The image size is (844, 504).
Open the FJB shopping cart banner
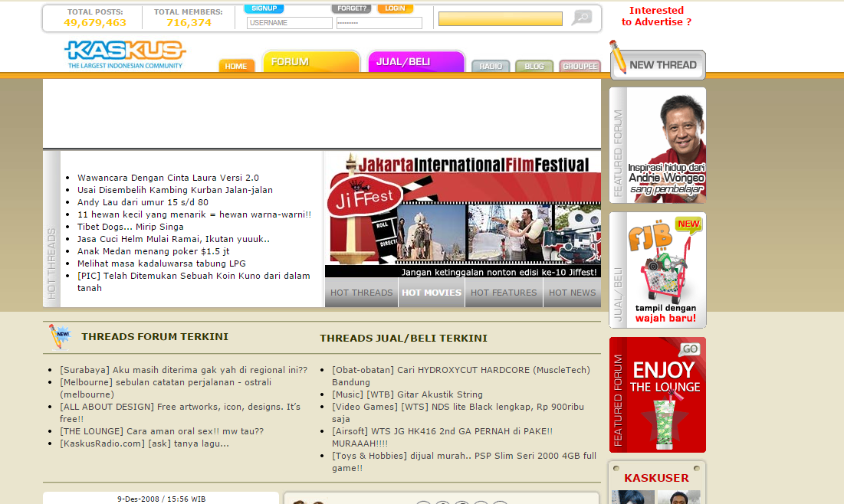657,270
